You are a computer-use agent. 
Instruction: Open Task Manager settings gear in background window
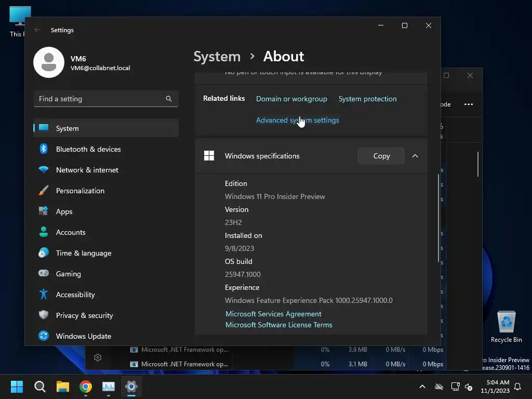(x=98, y=357)
